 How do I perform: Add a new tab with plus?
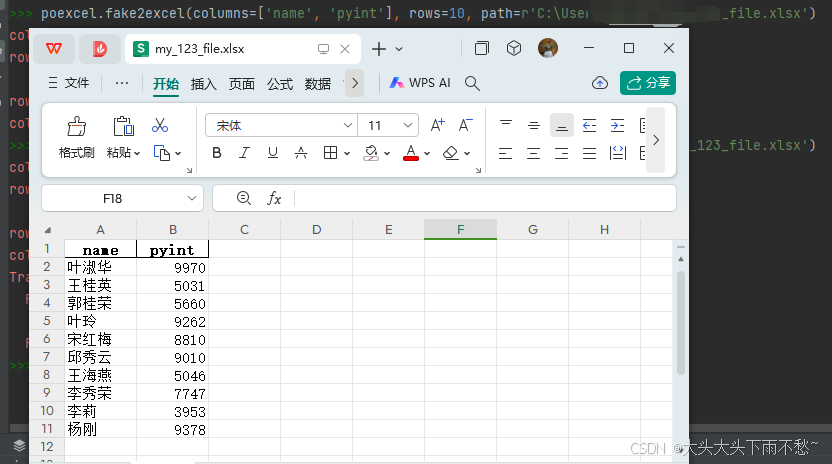[x=379, y=49]
